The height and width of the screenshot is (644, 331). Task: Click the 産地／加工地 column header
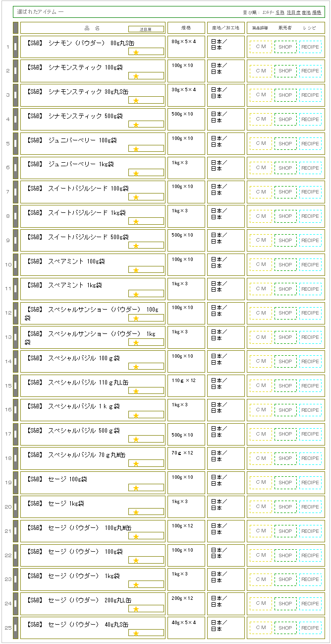pos(225,28)
